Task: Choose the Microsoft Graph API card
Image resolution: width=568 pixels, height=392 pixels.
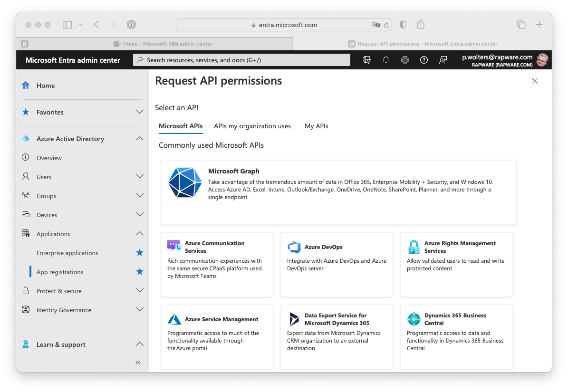Action: coord(339,192)
